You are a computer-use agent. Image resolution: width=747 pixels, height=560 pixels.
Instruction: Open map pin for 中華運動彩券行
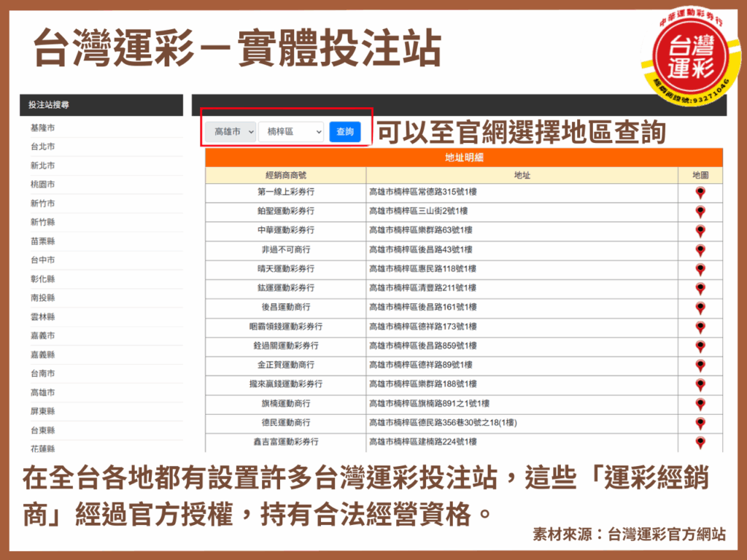click(700, 231)
